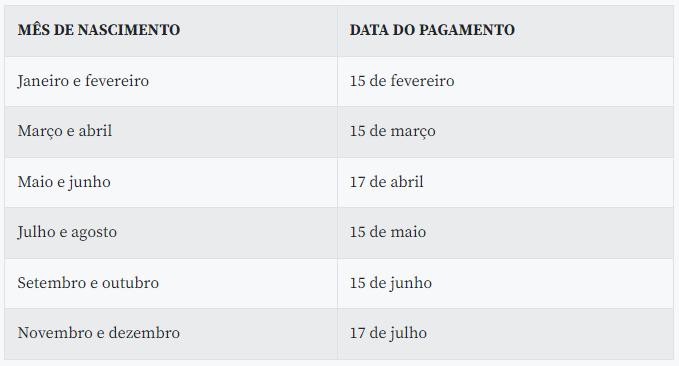Click the 15 de março date
The width and height of the screenshot is (679, 366).
[392, 131]
